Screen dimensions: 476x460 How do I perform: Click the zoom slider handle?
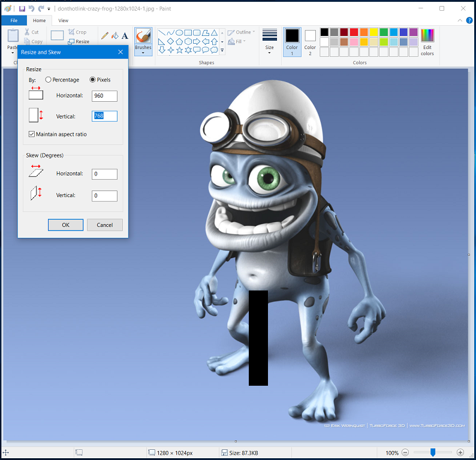tap(433, 453)
